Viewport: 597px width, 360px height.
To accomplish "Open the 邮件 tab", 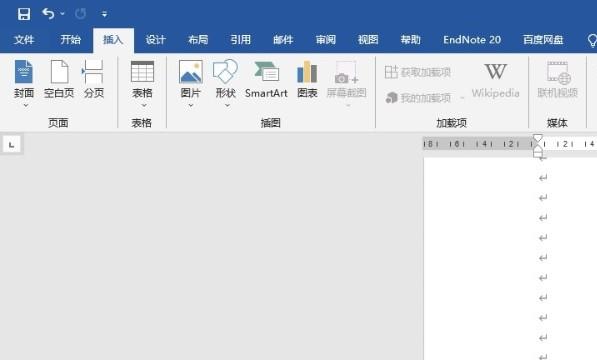I will click(283, 40).
